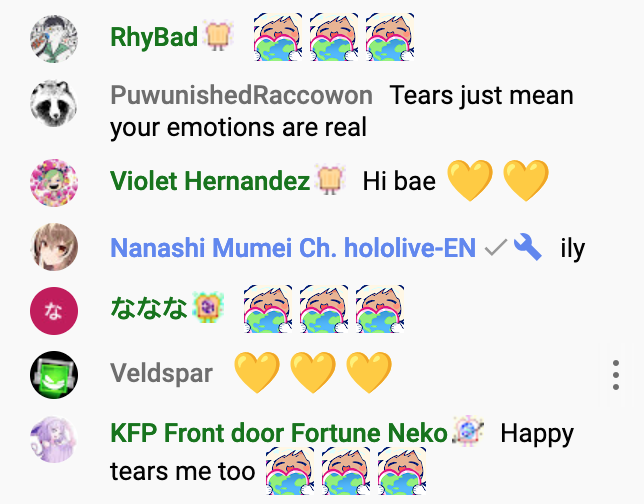Click the moderator wrench icon
The height and width of the screenshot is (504, 644).
[528, 247]
